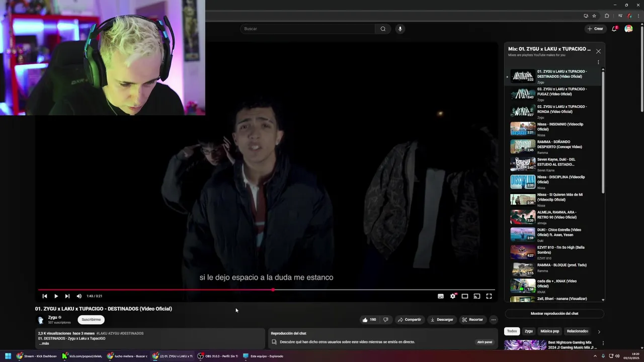
Task: Switch to OBS 31.0.3 in the taskbar
Action: point(218,356)
